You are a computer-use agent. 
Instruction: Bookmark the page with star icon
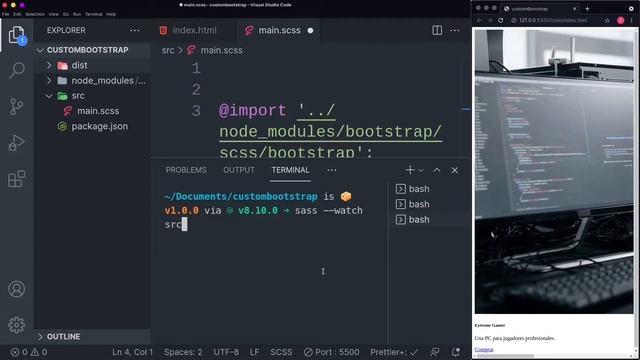coord(607,20)
